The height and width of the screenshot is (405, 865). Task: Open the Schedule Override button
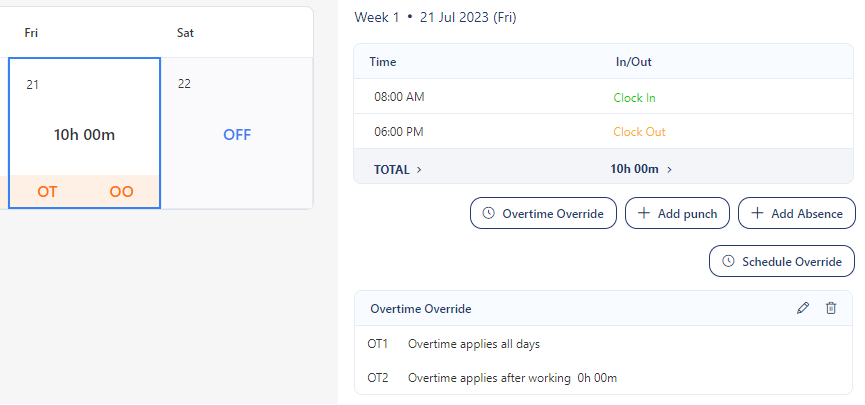(x=782, y=261)
